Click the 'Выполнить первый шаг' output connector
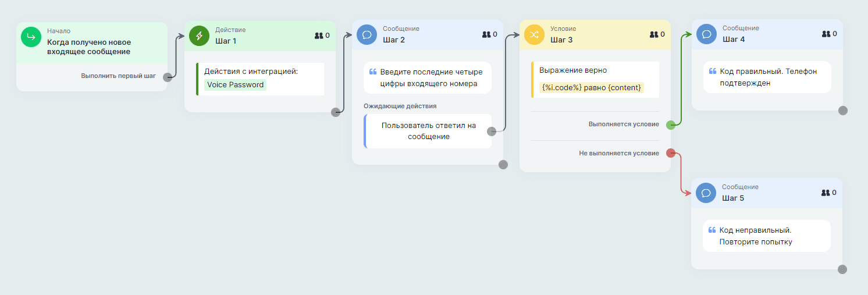Screen dimensions: 868x295 pos(168,76)
